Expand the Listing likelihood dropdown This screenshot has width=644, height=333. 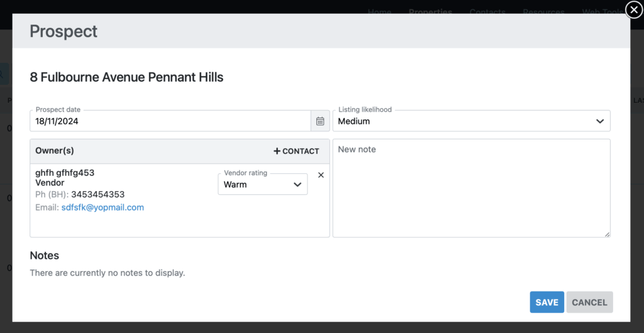[471, 121]
